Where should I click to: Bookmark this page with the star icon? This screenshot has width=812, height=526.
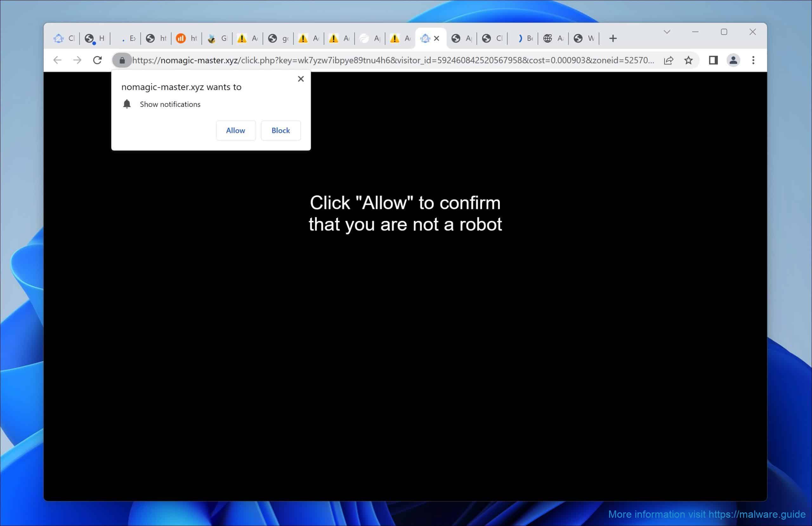pos(689,60)
